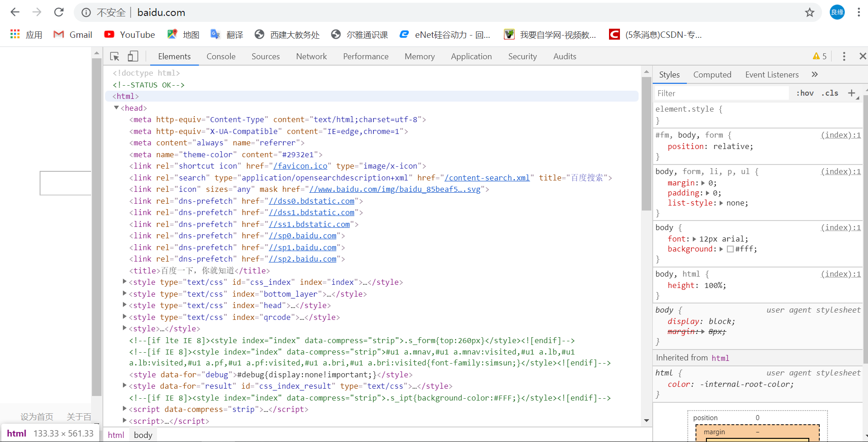Open the warnings badge showing 5 issues

(x=818, y=56)
